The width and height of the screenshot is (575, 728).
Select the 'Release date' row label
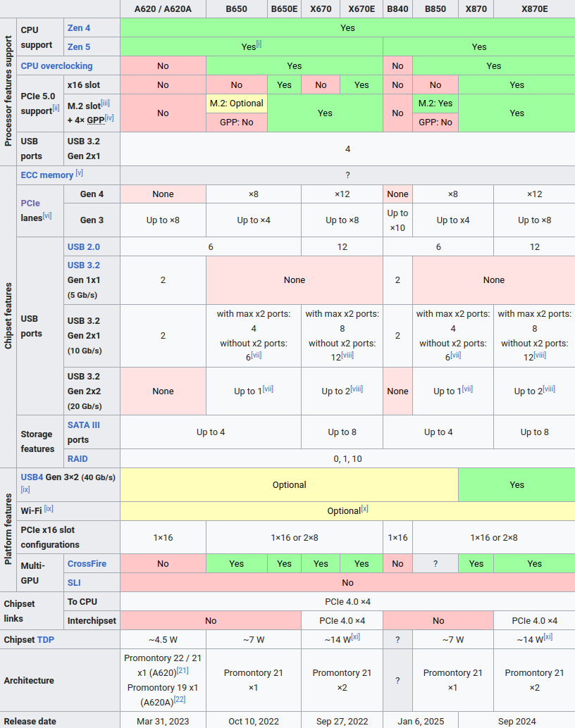(x=30, y=722)
